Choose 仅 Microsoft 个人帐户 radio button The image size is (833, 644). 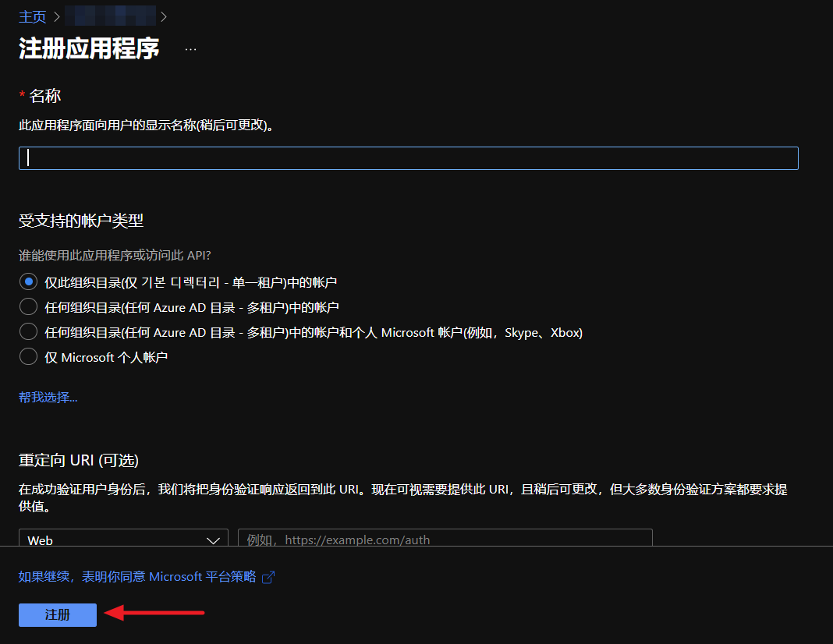pyautogui.click(x=28, y=356)
